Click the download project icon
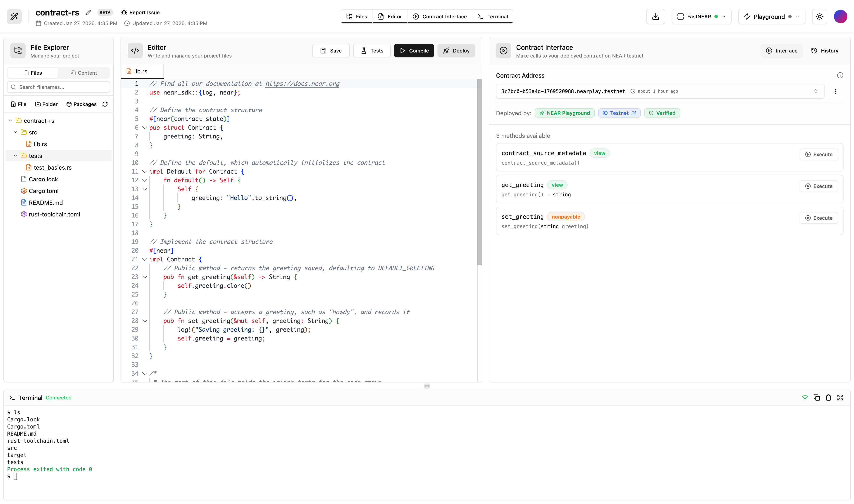 (x=656, y=17)
